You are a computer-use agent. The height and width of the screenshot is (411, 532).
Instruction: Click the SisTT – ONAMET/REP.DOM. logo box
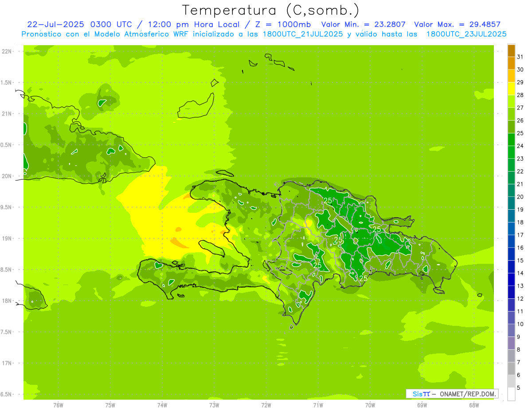pyautogui.click(x=452, y=394)
